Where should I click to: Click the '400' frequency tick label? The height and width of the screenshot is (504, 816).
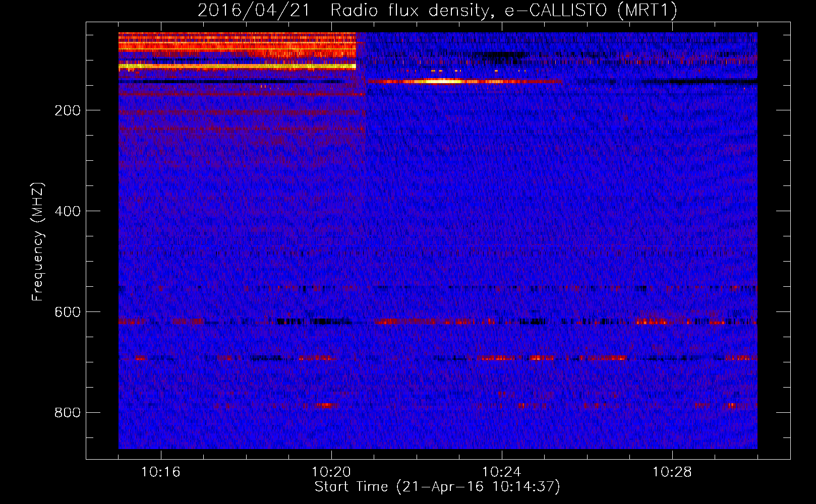pos(68,211)
